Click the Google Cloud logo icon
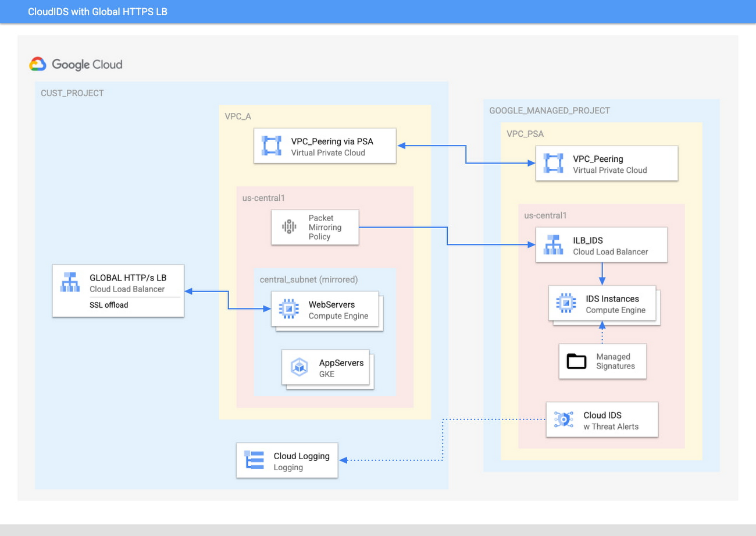The height and width of the screenshot is (536, 756). [38, 64]
